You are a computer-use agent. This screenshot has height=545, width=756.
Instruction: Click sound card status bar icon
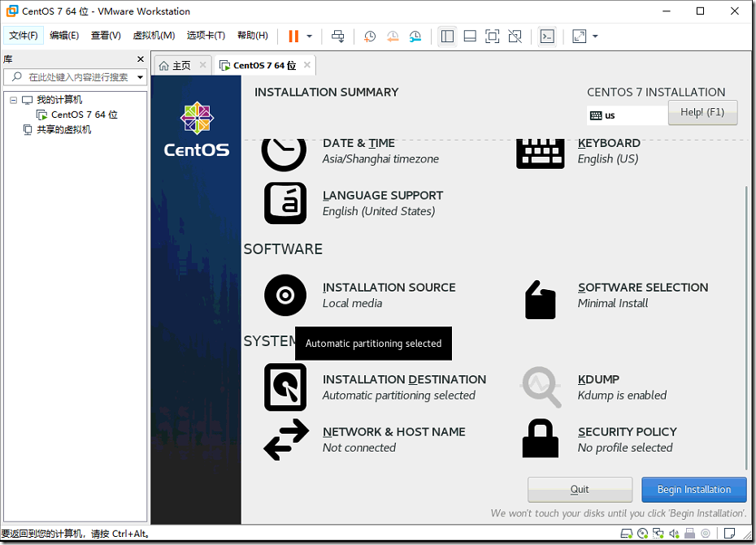click(674, 534)
